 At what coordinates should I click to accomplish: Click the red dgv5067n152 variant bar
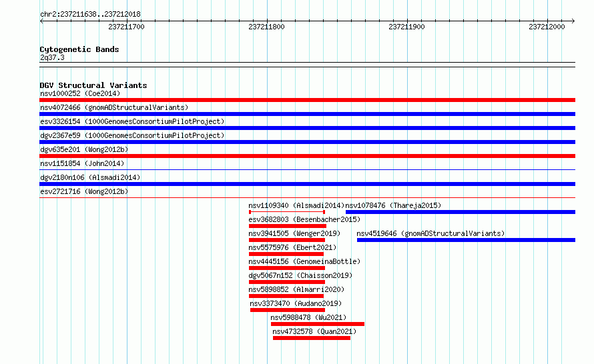pyautogui.click(x=287, y=282)
